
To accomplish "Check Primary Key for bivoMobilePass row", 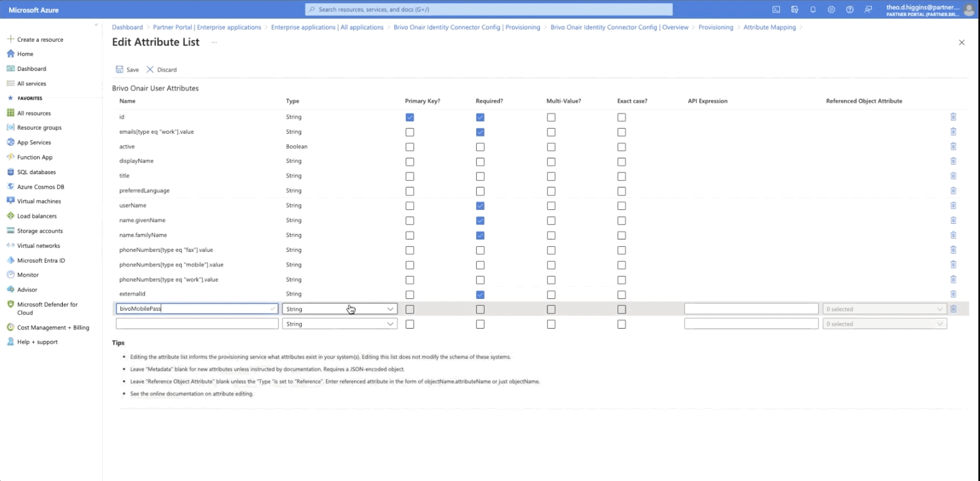I will (x=410, y=309).
